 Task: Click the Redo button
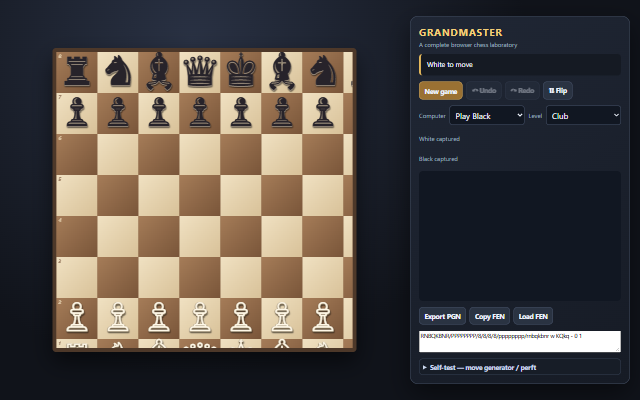(x=522, y=91)
